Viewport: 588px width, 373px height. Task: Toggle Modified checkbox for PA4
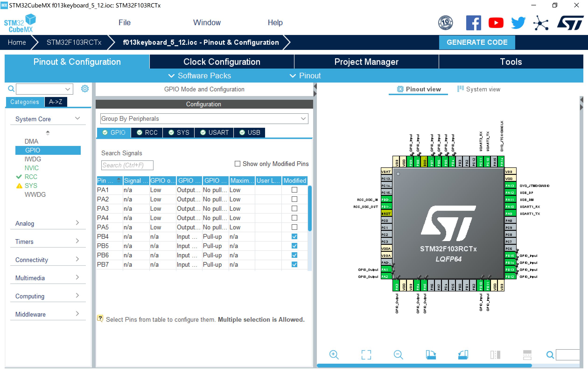pos(294,218)
